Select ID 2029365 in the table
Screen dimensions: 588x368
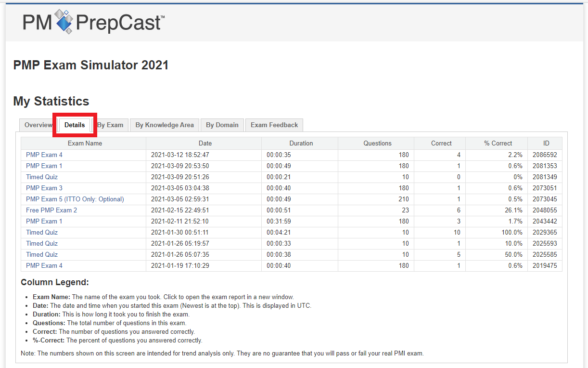pyautogui.click(x=545, y=233)
